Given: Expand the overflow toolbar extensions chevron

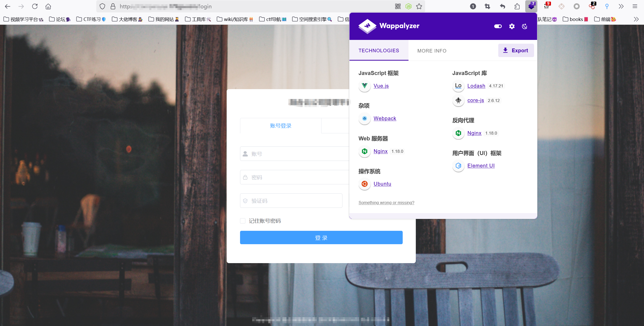Looking at the screenshot, I should (x=621, y=6).
